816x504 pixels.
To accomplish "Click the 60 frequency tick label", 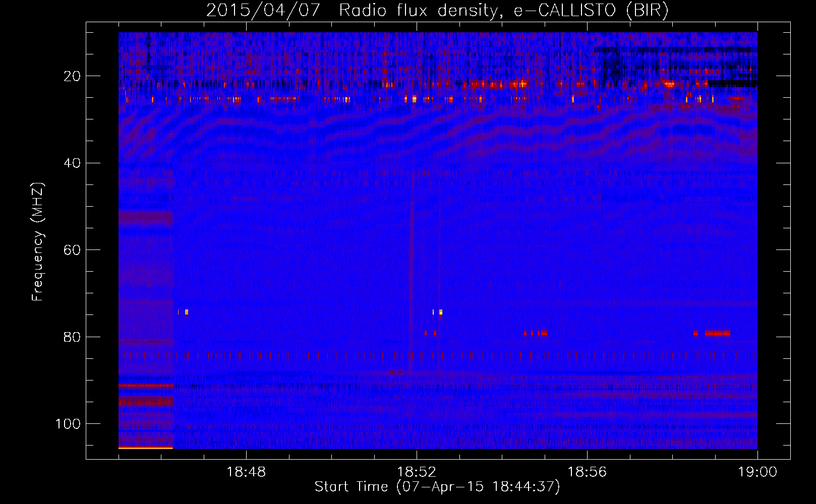I will pos(73,250).
